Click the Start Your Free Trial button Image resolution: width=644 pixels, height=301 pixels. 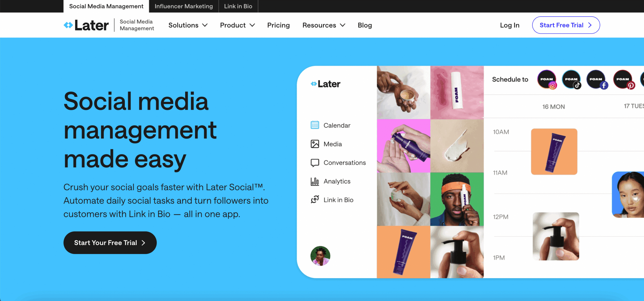point(110,243)
